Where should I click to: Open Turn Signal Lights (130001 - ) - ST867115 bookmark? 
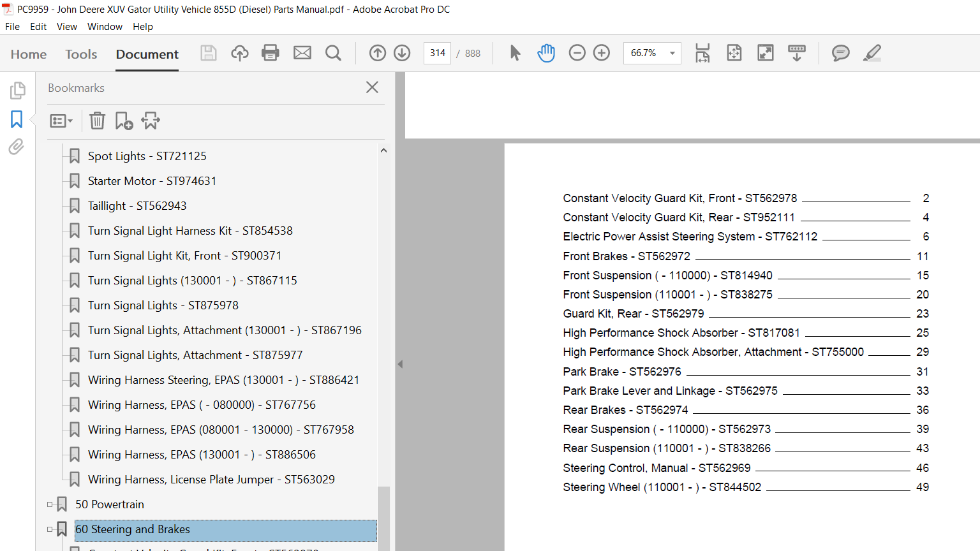(x=192, y=281)
